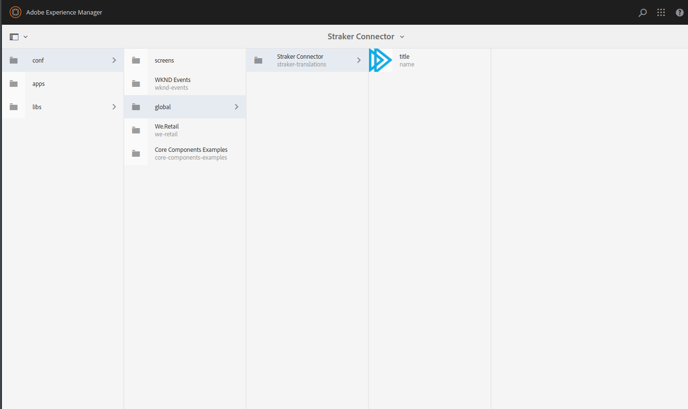Viewport: 688px width, 409px height.
Task: Open the search magnifier icon
Action: (x=642, y=13)
